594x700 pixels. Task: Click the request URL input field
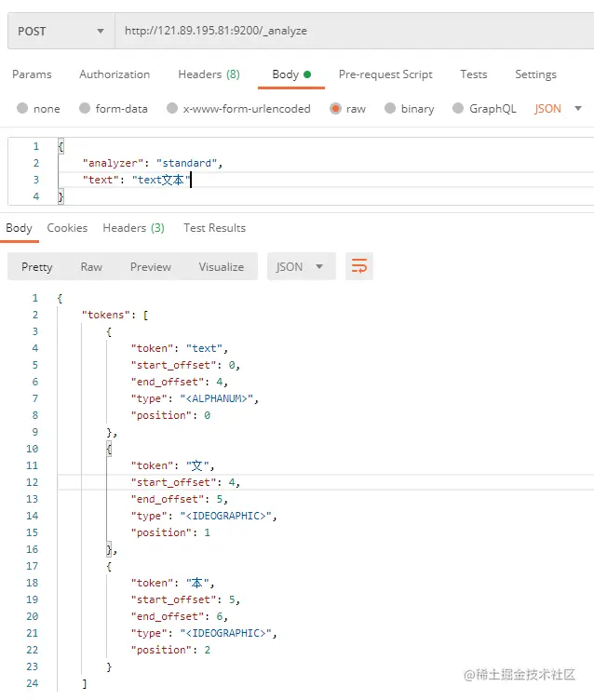[355, 31]
